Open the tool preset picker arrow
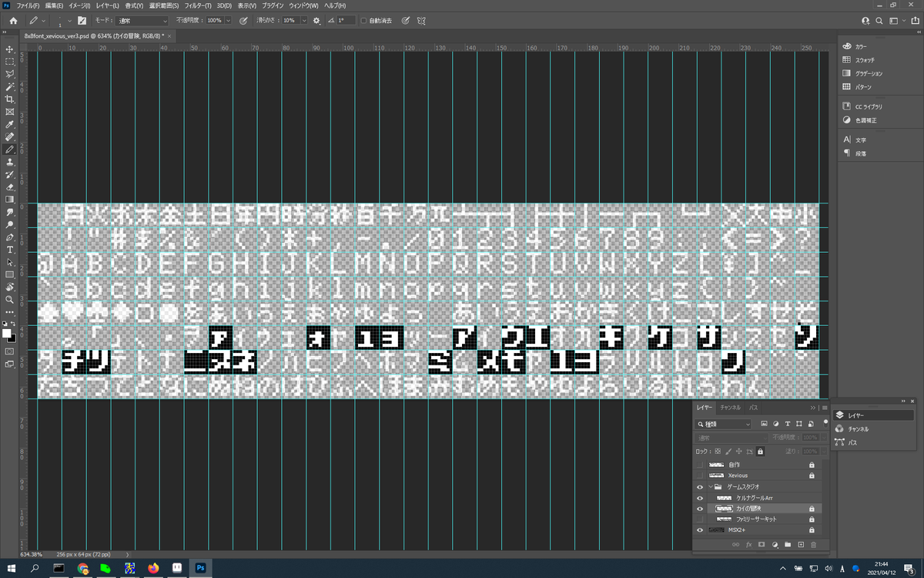The height and width of the screenshot is (578, 924). click(x=44, y=20)
